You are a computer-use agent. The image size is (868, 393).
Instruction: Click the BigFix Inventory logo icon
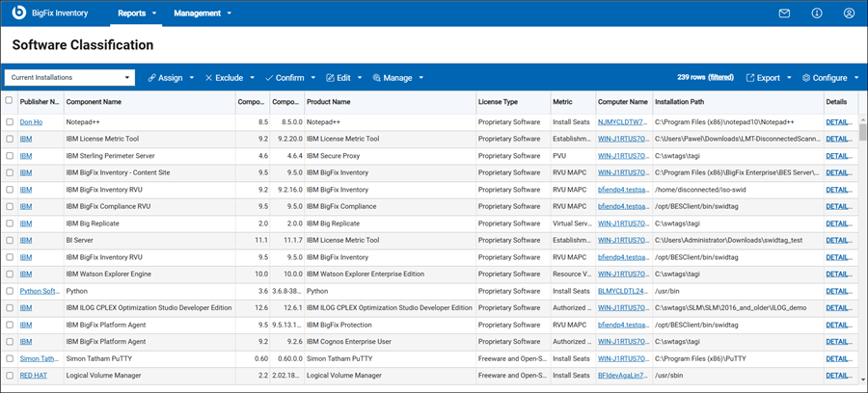[x=19, y=13]
